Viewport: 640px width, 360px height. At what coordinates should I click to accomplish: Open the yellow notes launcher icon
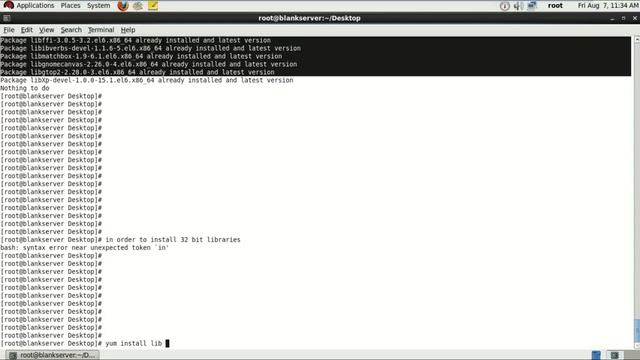(153, 6)
